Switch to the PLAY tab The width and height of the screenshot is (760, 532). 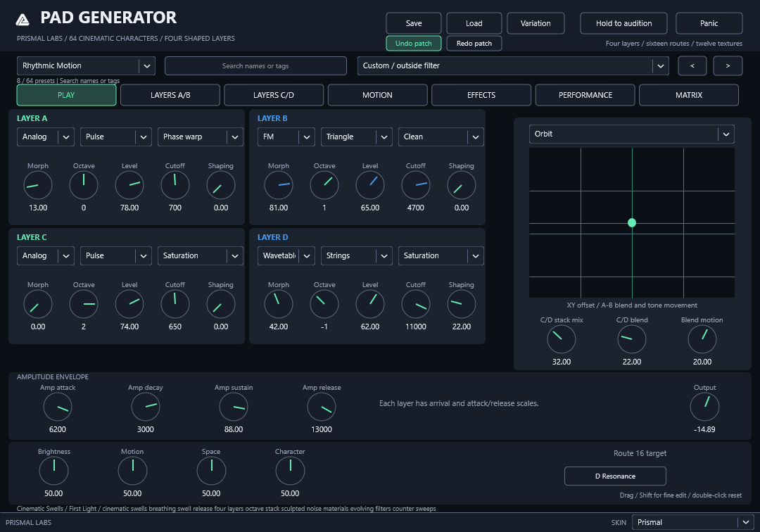click(x=66, y=95)
